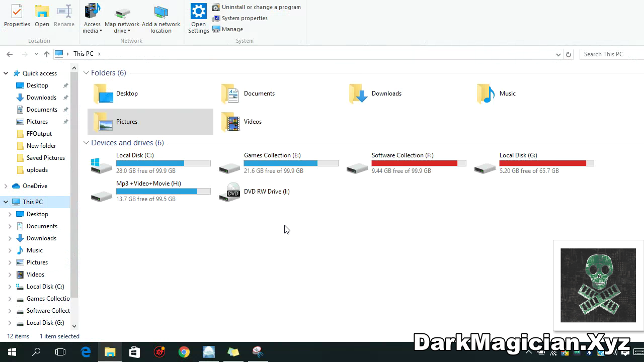The image size is (644, 362).
Task: Select Games Collection (E:) drive
Action: [278, 163]
